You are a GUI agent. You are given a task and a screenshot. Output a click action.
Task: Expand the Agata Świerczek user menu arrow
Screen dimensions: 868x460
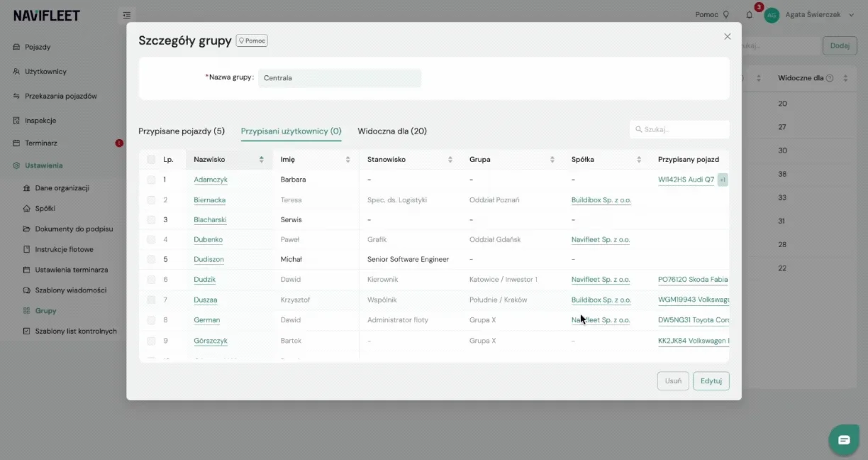coord(851,15)
